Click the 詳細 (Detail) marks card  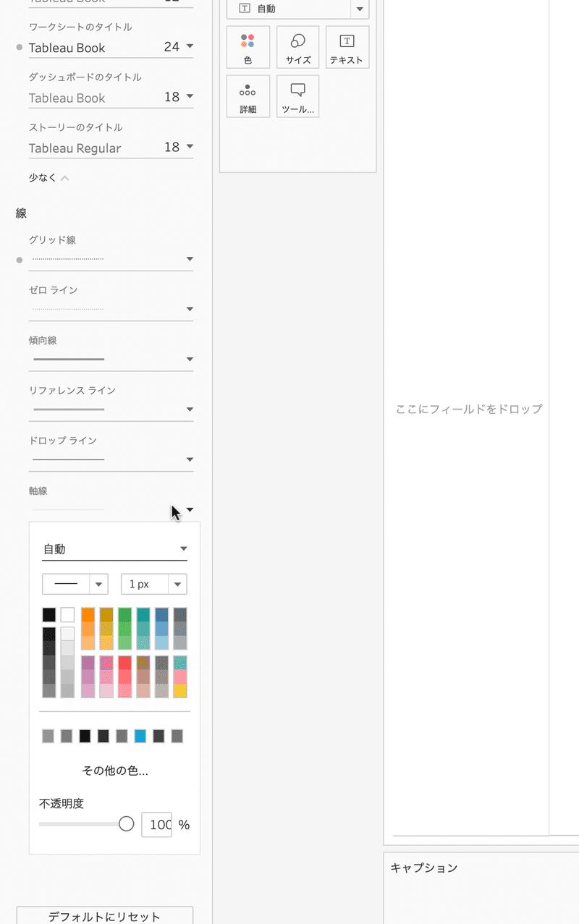click(248, 96)
